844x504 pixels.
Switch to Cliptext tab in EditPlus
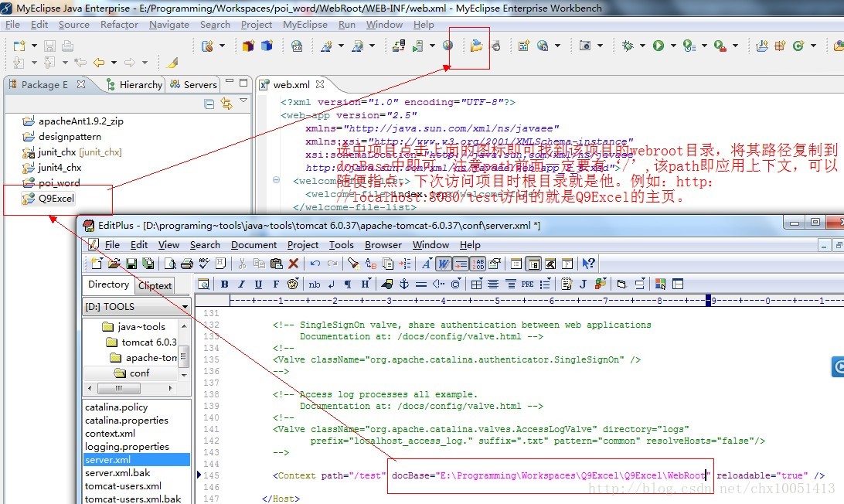point(155,285)
